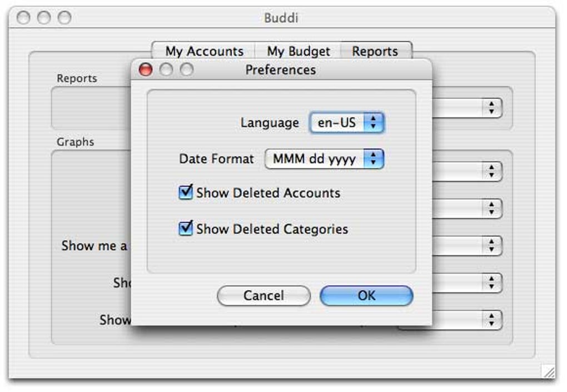Select the Reports tab
The width and height of the screenshot is (567, 392).
375,51
